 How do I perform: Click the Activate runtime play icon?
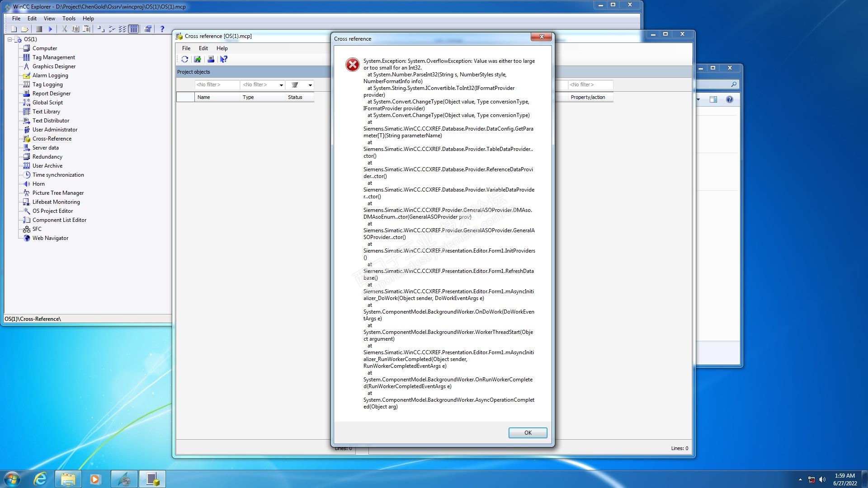tap(51, 29)
